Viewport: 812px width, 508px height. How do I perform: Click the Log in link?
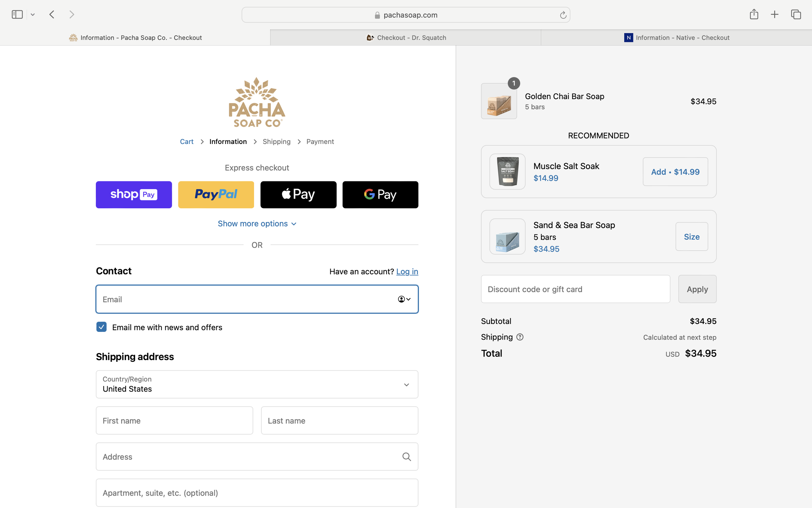[407, 271]
